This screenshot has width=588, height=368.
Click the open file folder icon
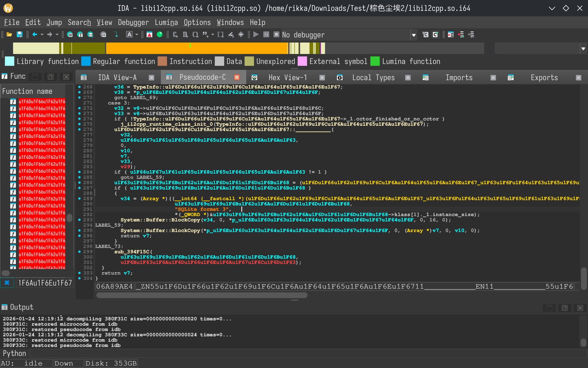(x=9, y=35)
